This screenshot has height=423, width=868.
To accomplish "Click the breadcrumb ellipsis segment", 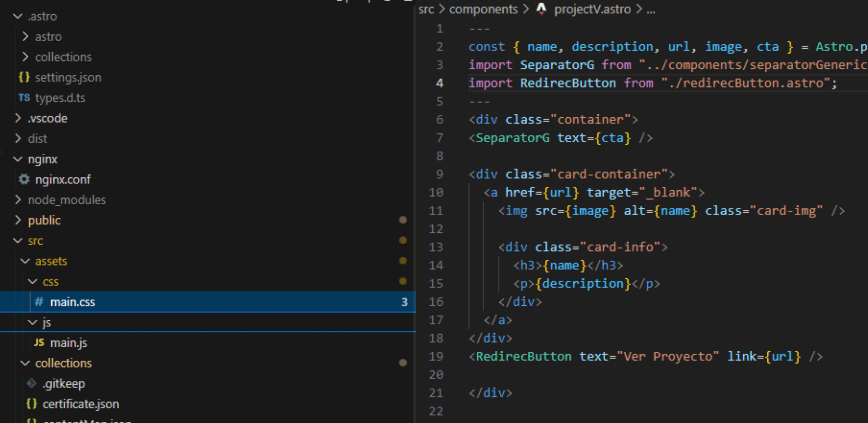I will (651, 10).
